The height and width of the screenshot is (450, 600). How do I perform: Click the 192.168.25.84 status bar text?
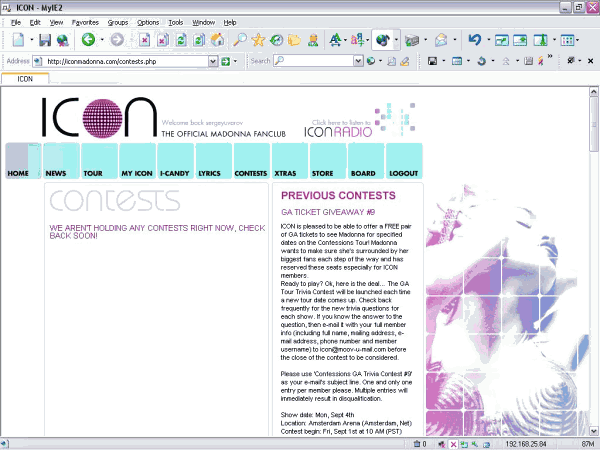point(526,444)
